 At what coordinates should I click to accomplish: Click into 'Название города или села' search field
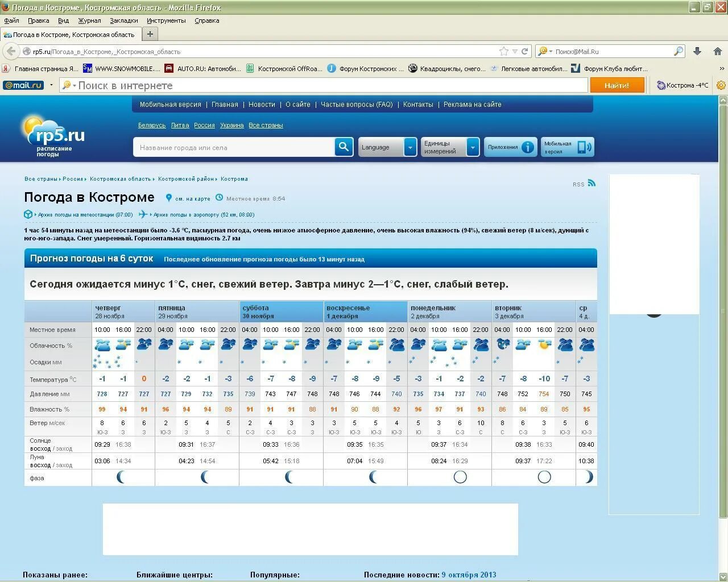(234, 147)
